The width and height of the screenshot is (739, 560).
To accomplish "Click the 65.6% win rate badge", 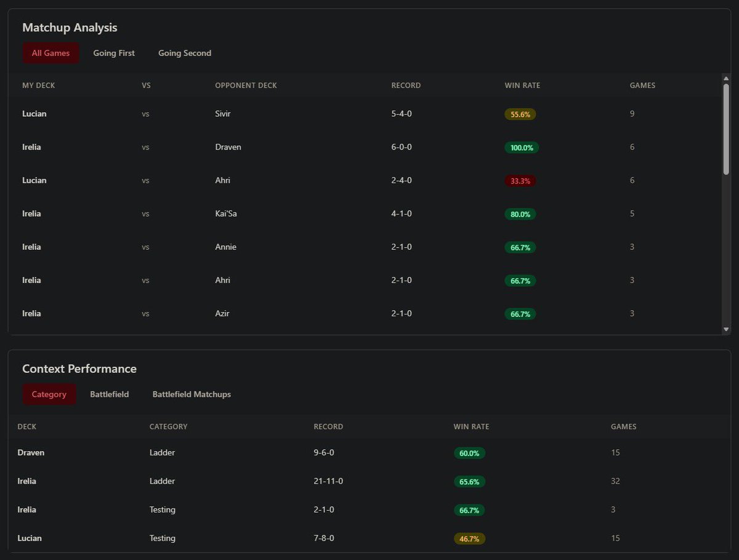I will (x=469, y=482).
